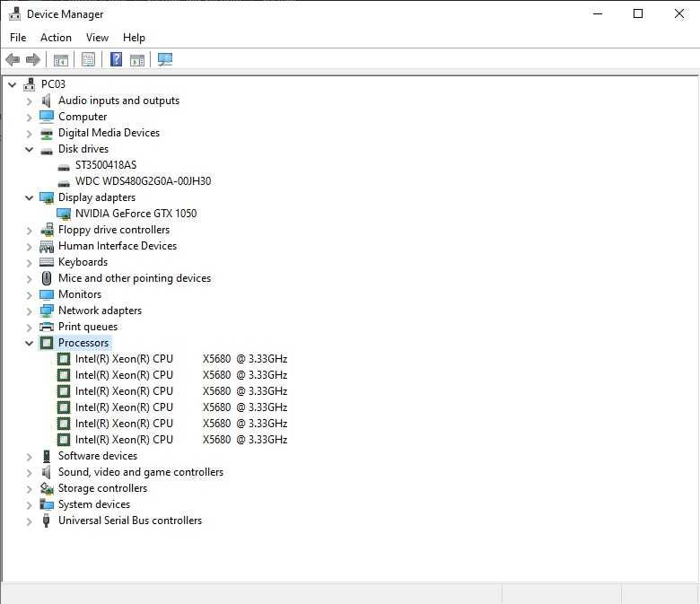Screen dimensions: 700x604
Task: Click the System devices folder icon
Action: (47, 504)
